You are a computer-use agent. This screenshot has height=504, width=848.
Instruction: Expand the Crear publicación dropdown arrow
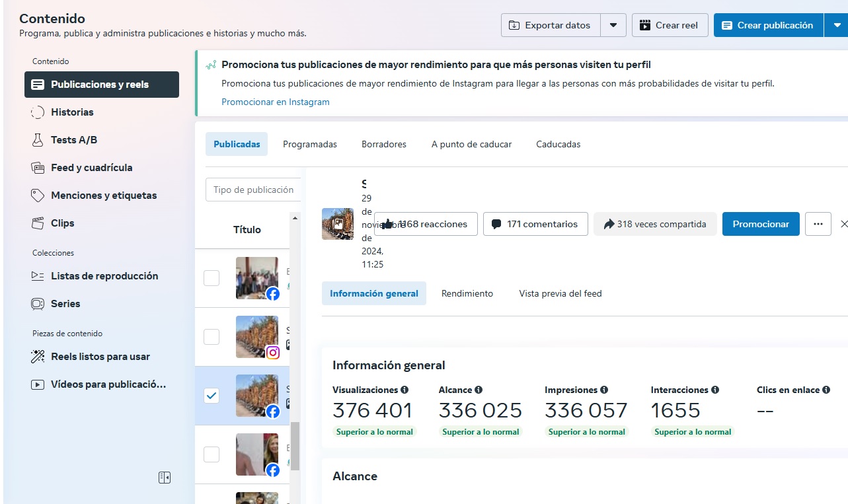pos(835,25)
